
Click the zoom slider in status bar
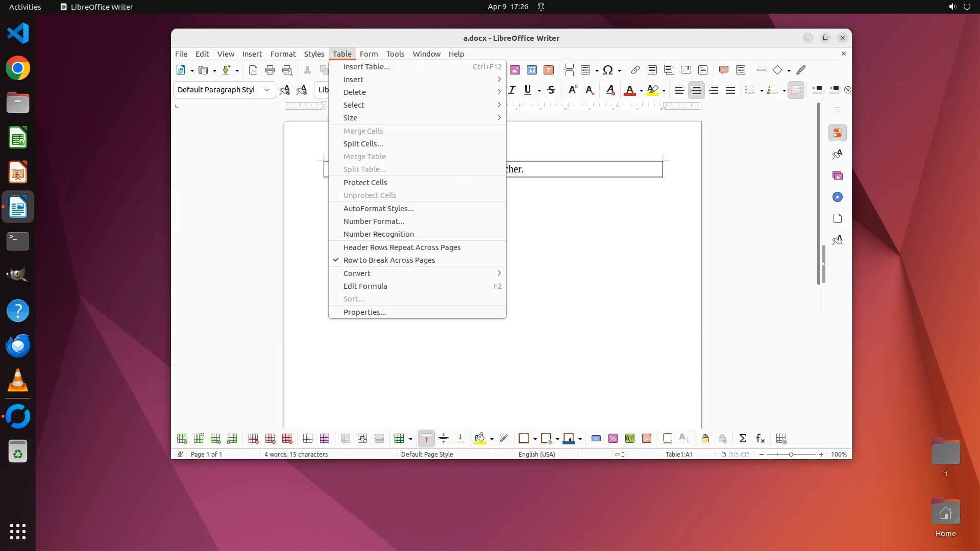791,454
